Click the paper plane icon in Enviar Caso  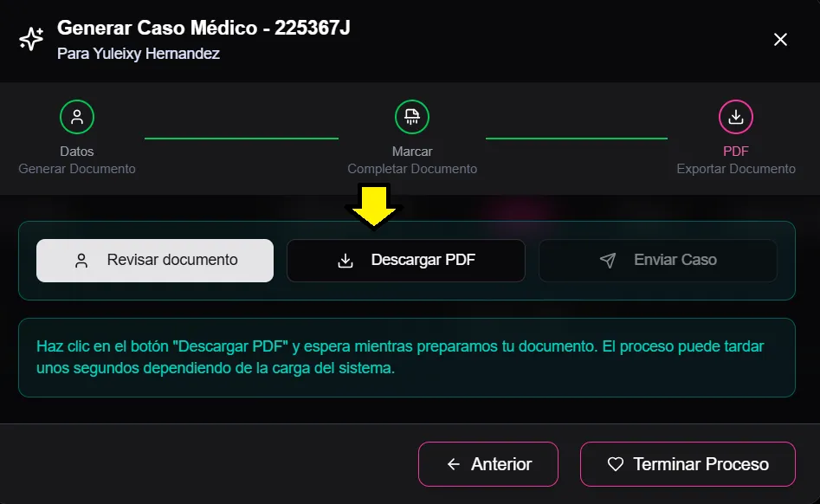pyautogui.click(x=608, y=261)
